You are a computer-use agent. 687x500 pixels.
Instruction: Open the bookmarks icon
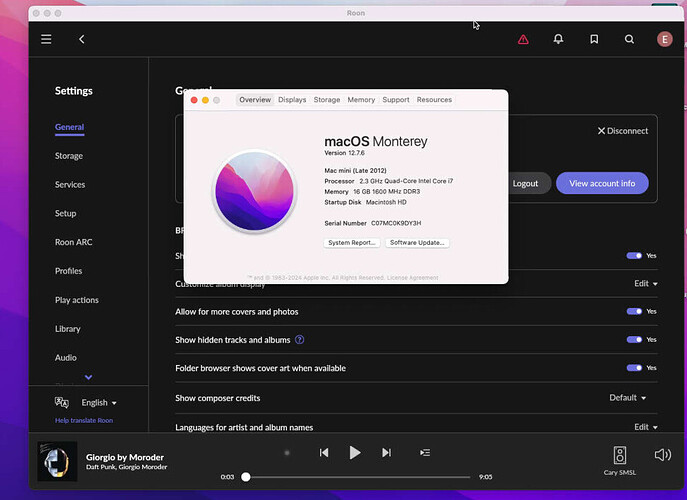594,39
